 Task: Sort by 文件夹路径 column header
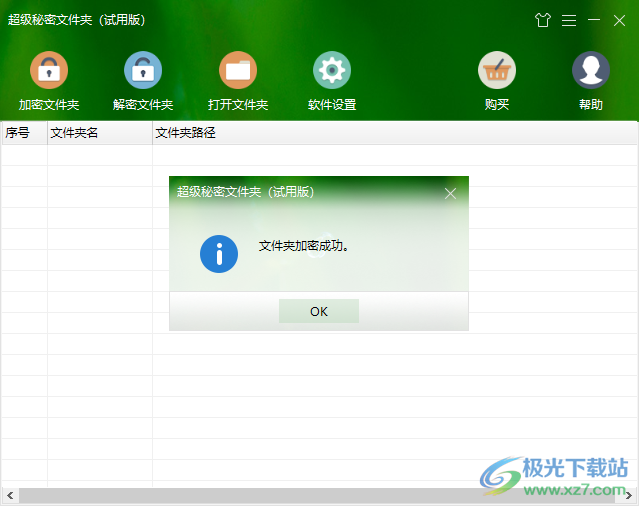click(395, 132)
